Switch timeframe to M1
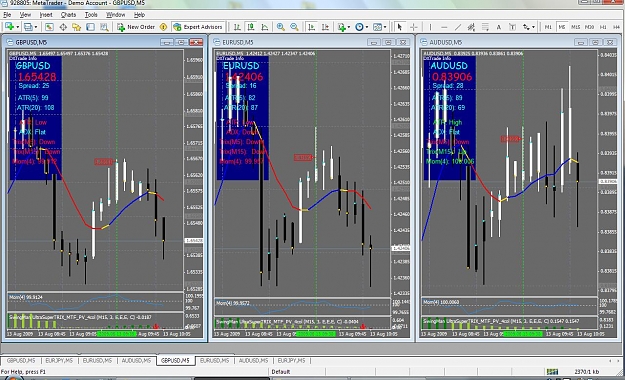This screenshot has height=380, width=625. click(x=548, y=27)
